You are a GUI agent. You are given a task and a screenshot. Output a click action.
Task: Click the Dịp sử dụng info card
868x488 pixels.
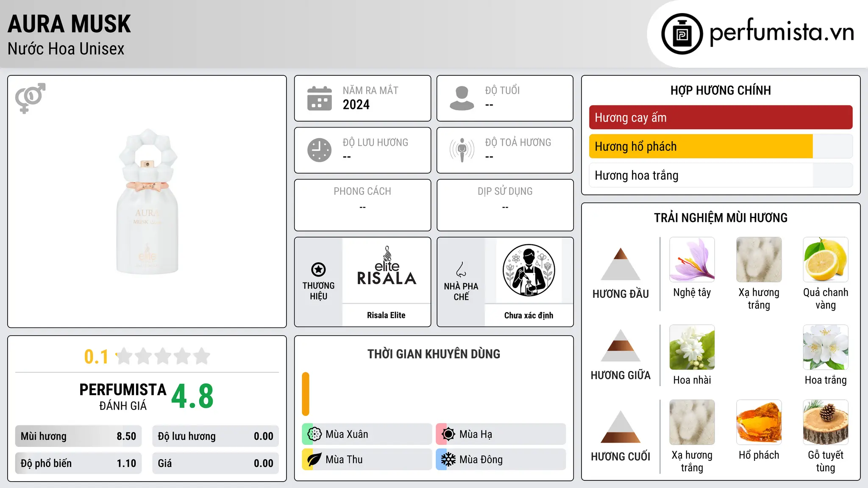[x=505, y=205]
